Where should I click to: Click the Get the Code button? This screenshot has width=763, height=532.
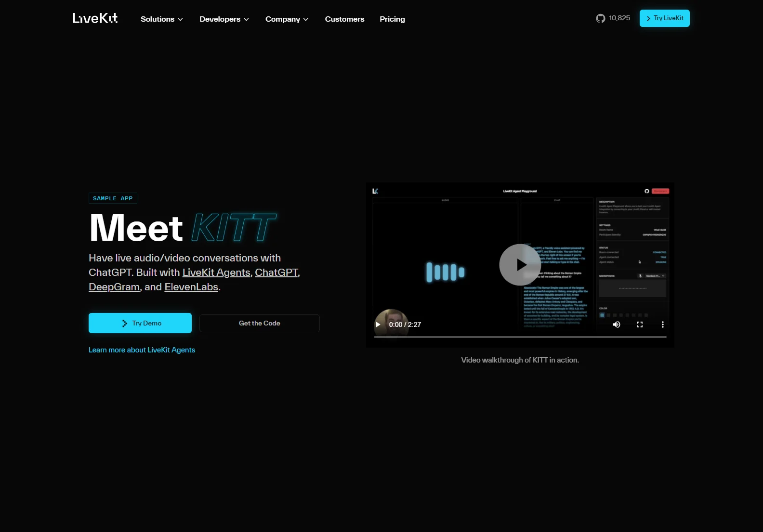click(260, 323)
